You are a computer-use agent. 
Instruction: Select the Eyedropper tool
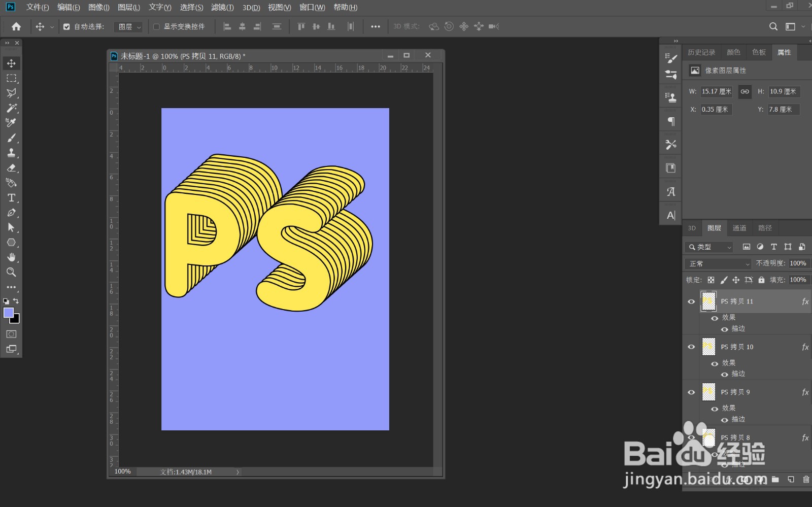[11, 123]
